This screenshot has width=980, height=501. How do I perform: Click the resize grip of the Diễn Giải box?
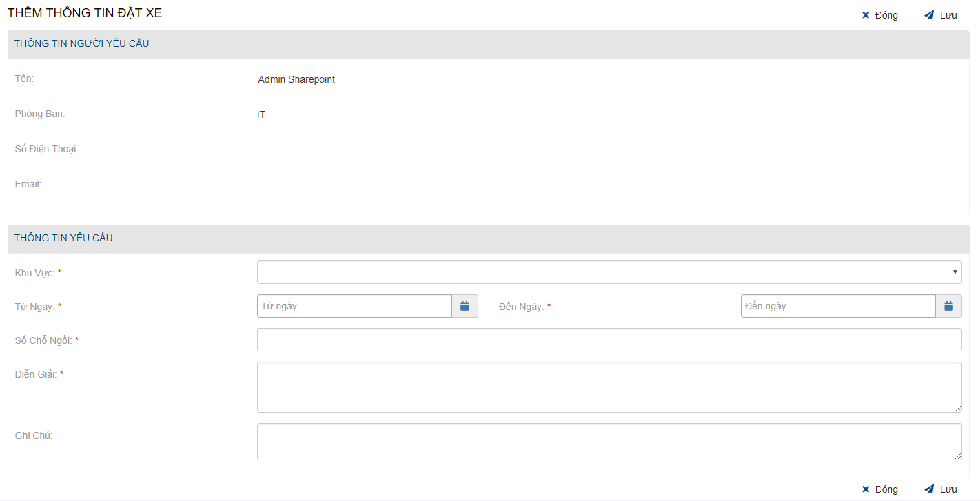coord(957,408)
